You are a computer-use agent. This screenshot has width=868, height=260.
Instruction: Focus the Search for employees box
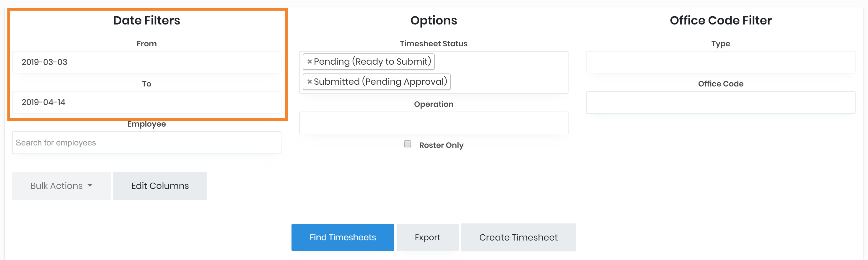tap(146, 143)
